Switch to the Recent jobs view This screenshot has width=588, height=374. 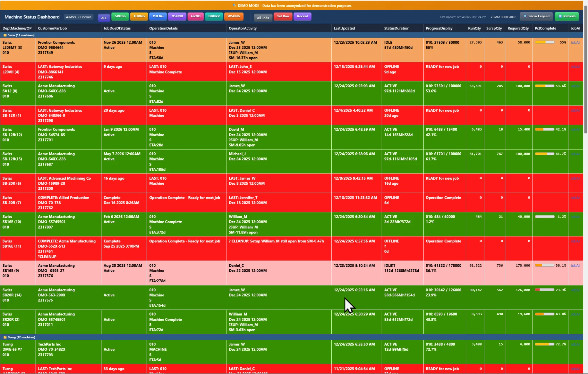click(302, 16)
